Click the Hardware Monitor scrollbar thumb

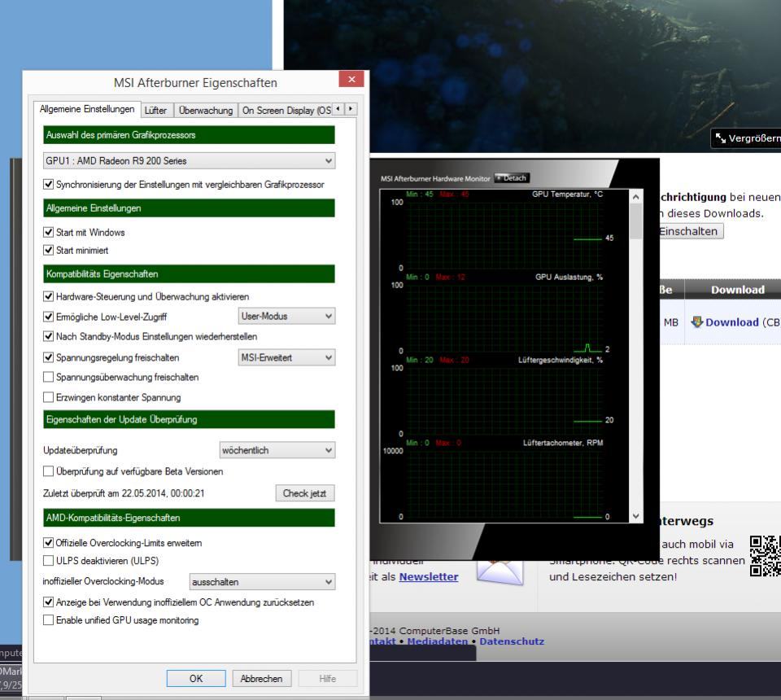pos(635,221)
